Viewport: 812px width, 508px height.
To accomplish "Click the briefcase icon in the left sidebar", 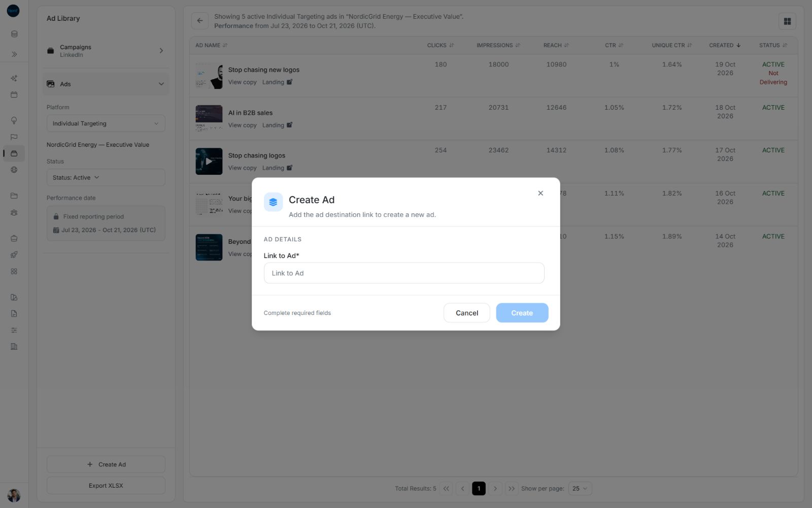I will (14, 238).
